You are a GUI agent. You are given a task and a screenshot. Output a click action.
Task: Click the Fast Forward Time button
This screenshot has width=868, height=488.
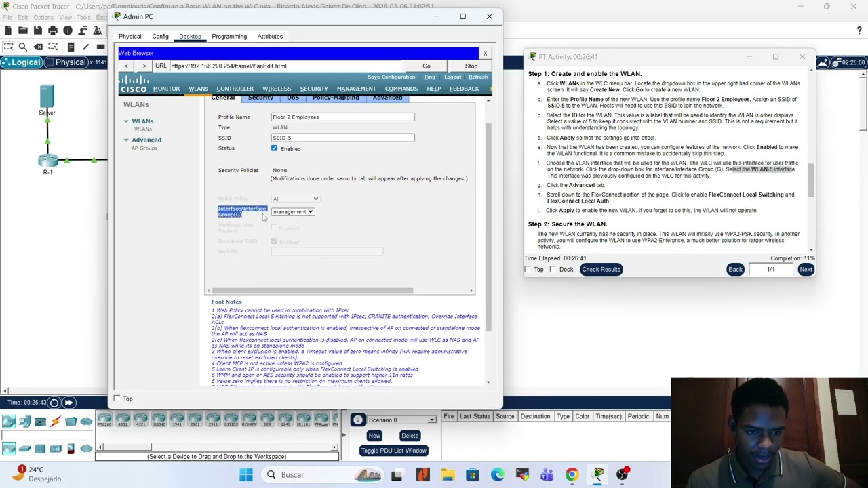pos(68,403)
